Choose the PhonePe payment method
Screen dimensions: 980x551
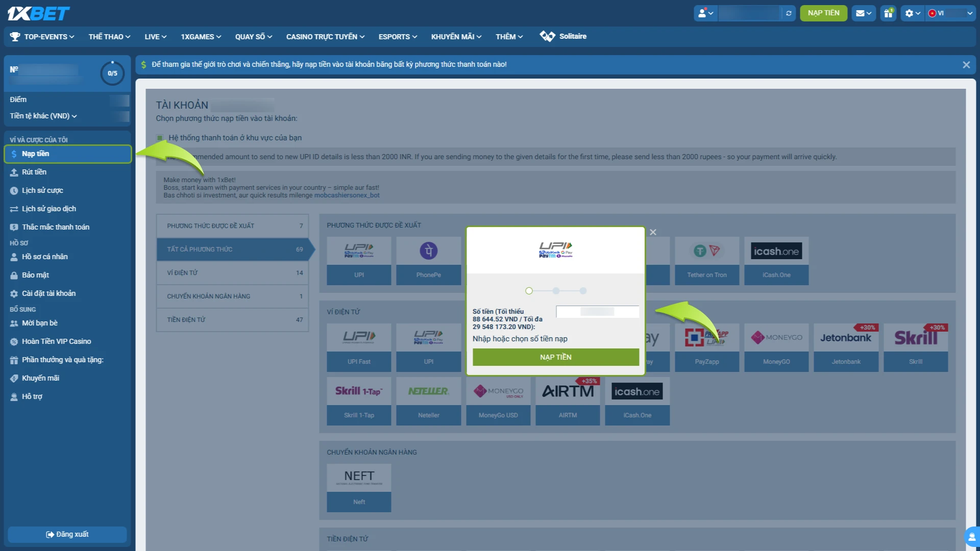pos(428,261)
